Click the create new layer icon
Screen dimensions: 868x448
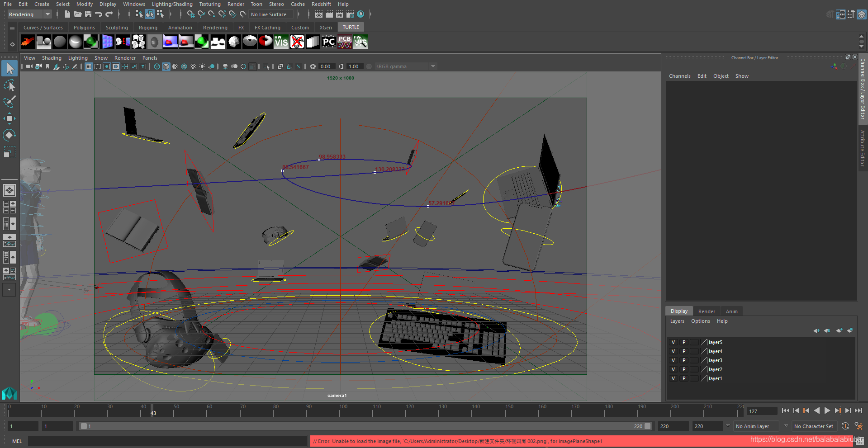click(839, 330)
